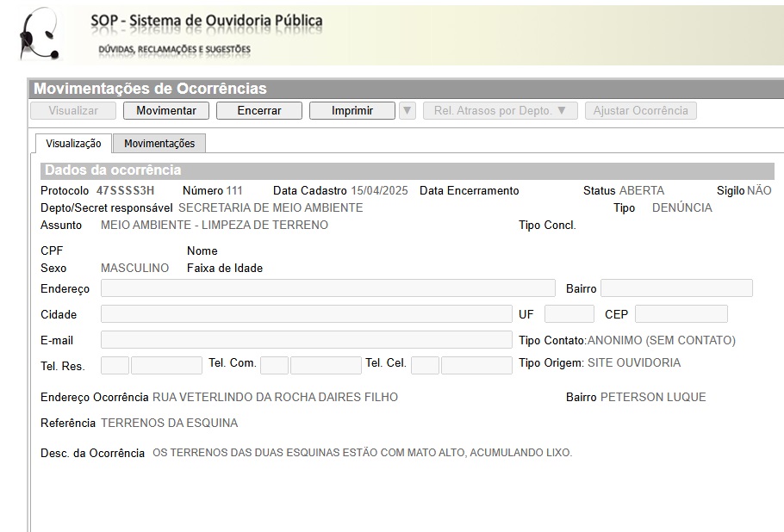Click the Ajustar Ocorrência button
Image resolution: width=784 pixels, height=532 pixels.
tap(640, 111)
